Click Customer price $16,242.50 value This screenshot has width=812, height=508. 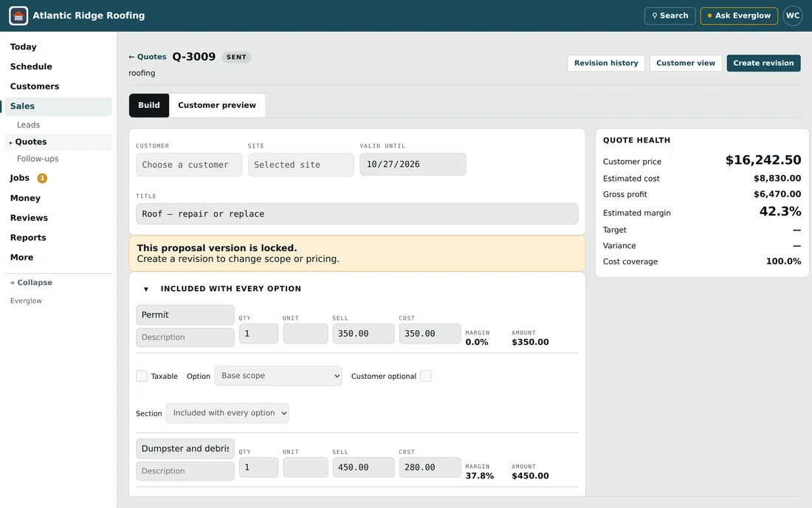point(763,160)
